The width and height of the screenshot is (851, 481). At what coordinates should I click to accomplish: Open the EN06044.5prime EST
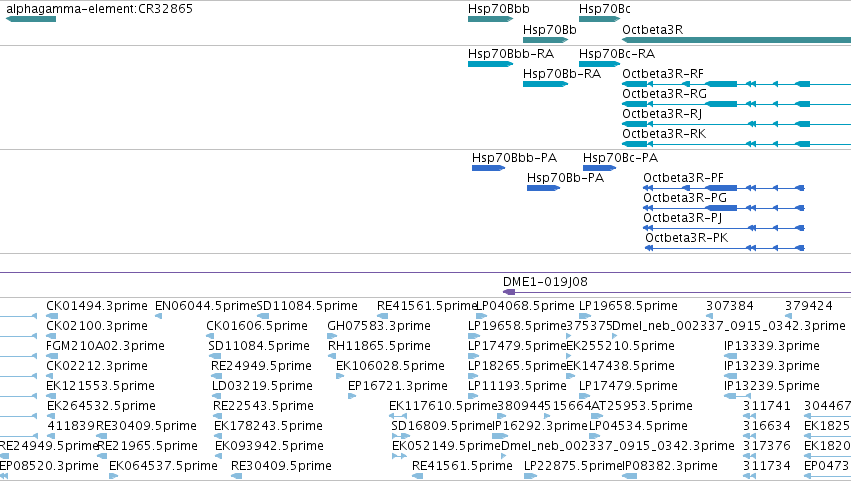[158, 317]
